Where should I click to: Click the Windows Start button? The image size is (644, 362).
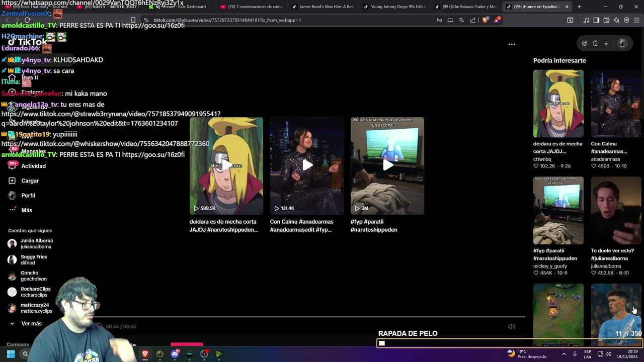[x=11, y=354]
